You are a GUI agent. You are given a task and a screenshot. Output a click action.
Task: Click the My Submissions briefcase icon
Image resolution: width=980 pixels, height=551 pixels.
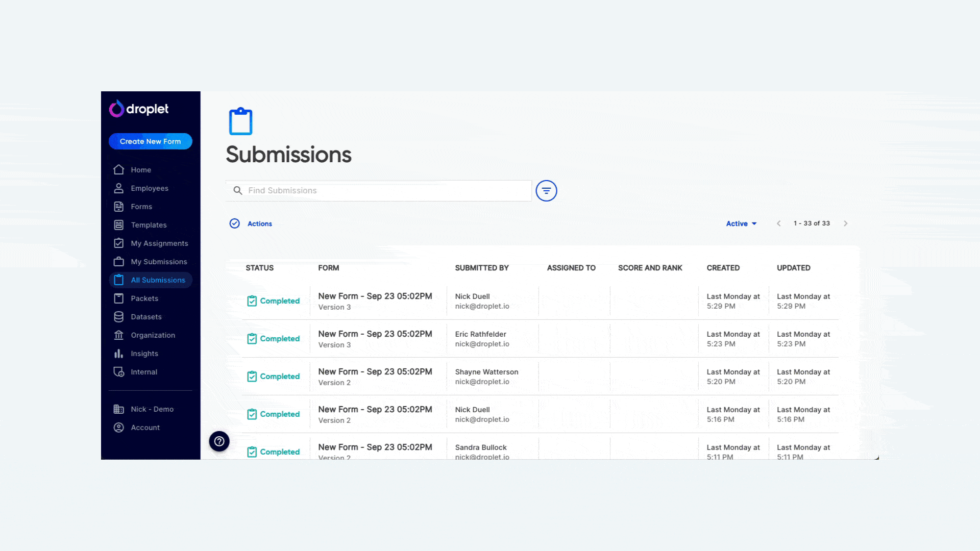(119, 262)
